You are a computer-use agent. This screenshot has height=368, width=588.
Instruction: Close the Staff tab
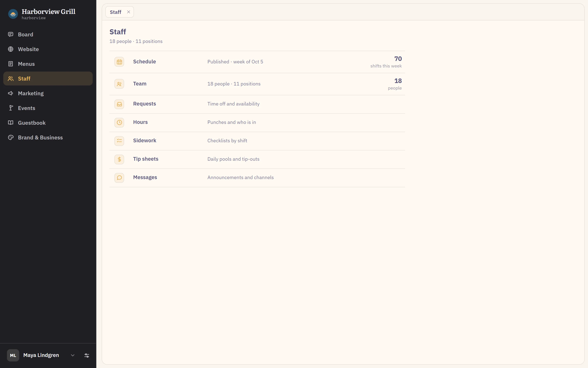click(x=129, y=12)
